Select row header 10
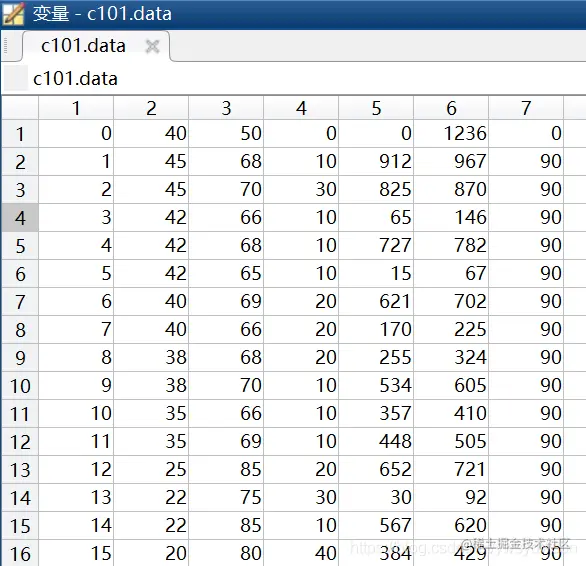Screen dimensions: 586x566 20,386
